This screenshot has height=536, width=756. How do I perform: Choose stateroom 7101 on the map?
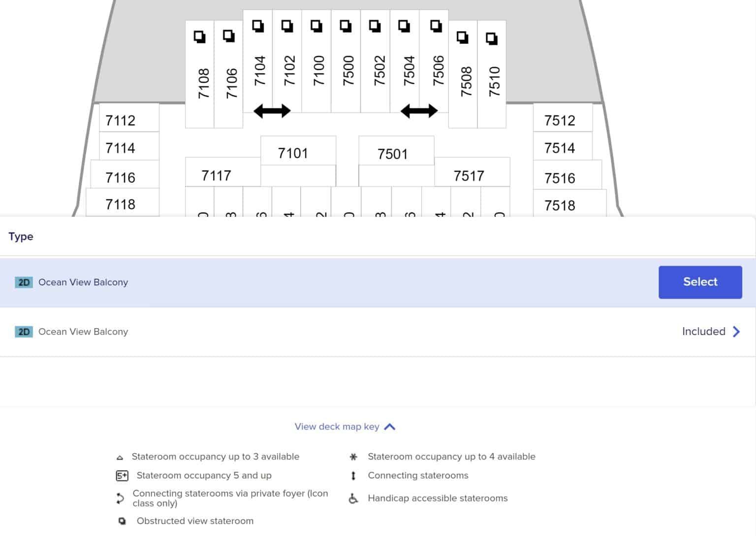(x=293, y=153)
